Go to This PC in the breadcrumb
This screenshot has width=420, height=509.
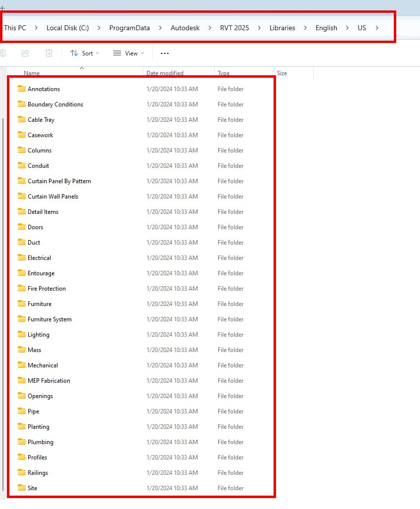[15, 28]
